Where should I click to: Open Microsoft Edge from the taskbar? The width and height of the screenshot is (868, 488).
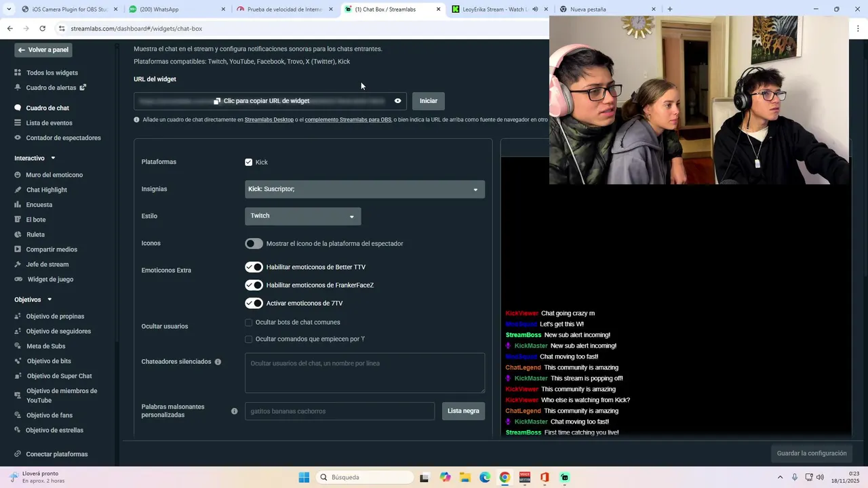tap(485, 477)
